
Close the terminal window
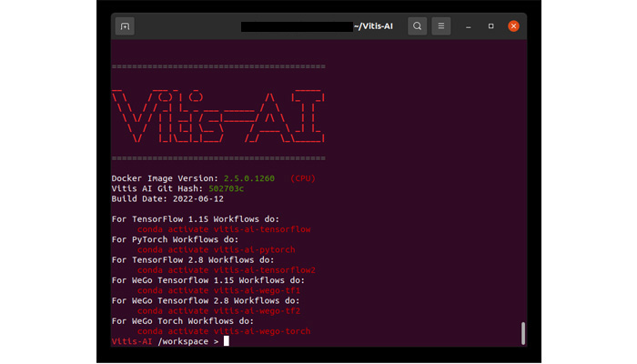(513, 26)
